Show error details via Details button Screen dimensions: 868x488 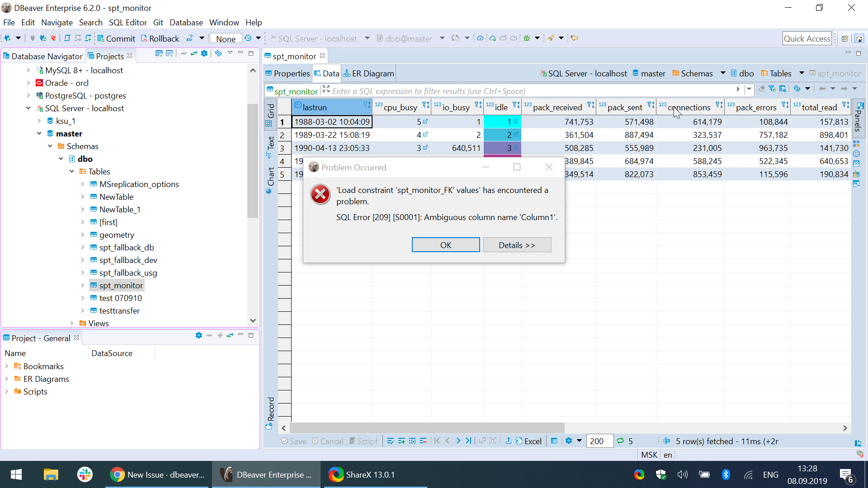coord(517,244)
